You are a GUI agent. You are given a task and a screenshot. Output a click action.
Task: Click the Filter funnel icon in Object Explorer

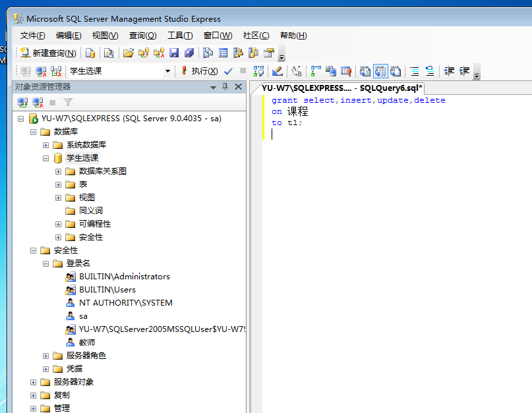[x=68, y=102]
